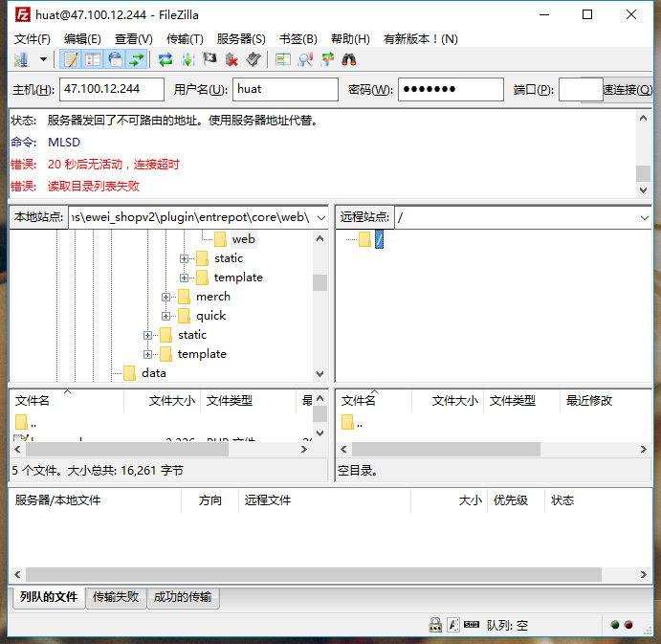Toggle remote directory tree icon

115,59
